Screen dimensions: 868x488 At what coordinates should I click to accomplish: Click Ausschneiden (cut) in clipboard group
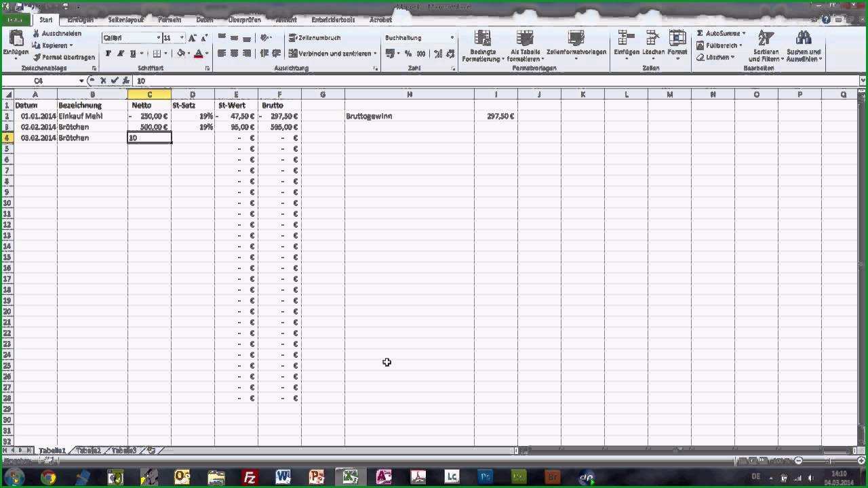pos(57,33)
